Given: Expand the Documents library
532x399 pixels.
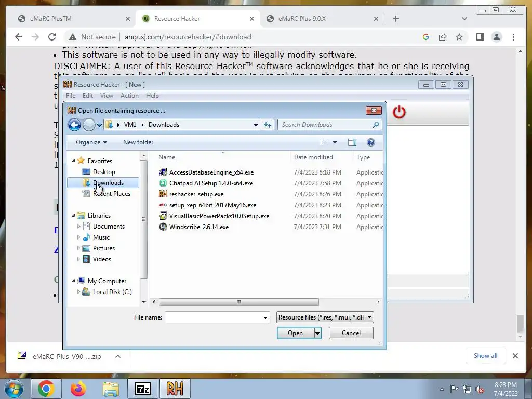Looking at the screenshot, I should [x=79, y=227].
